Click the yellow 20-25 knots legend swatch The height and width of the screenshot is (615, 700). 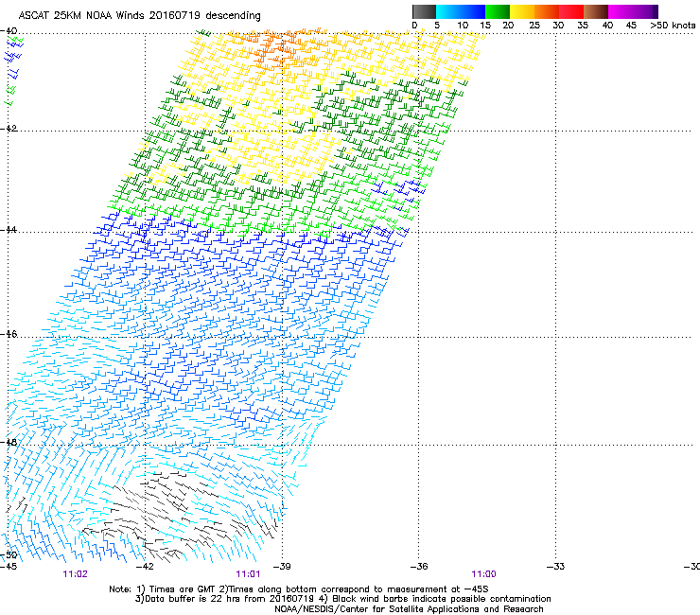[x=521, y=11]
